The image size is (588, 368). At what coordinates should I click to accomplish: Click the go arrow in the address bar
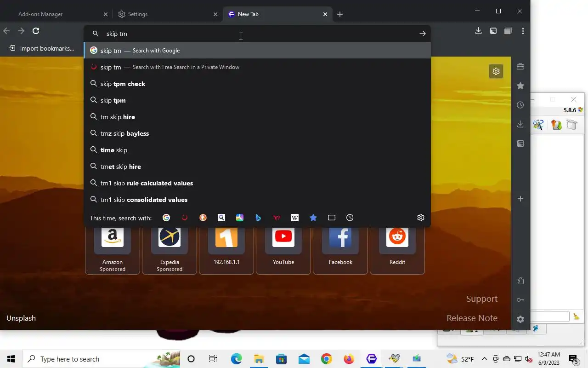point(423,34)
